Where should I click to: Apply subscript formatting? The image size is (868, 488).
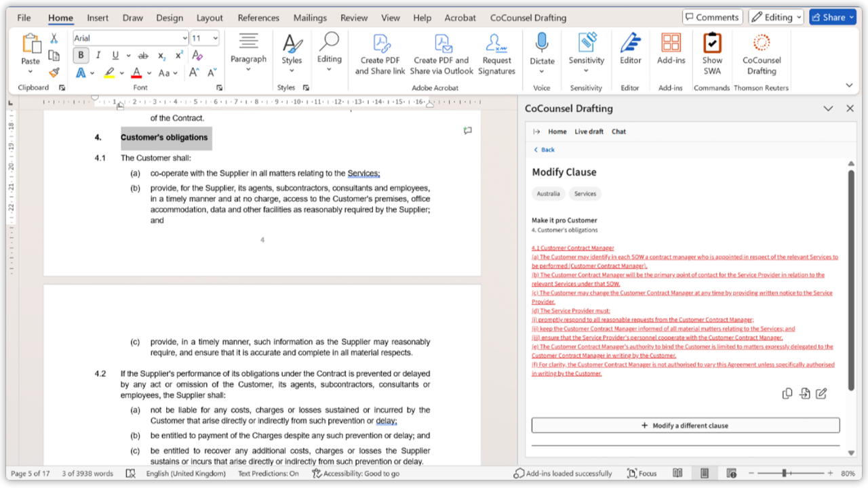[x=161, y=56]
